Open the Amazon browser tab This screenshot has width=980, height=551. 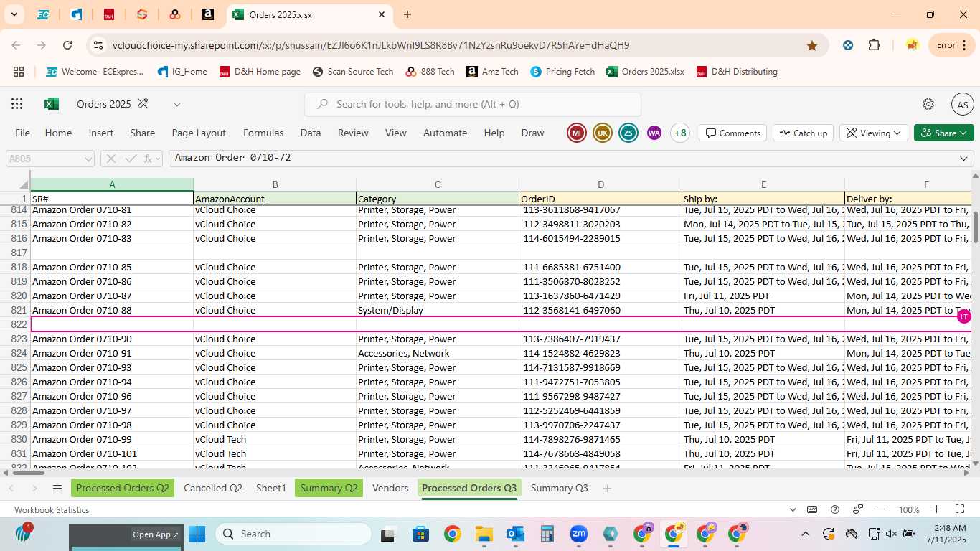(207, 14)
